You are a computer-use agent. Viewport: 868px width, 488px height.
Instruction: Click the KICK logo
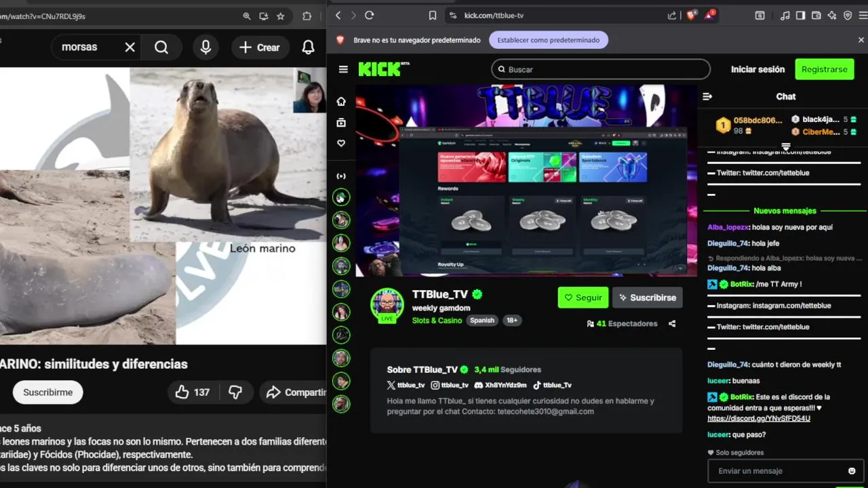point(383,69)
